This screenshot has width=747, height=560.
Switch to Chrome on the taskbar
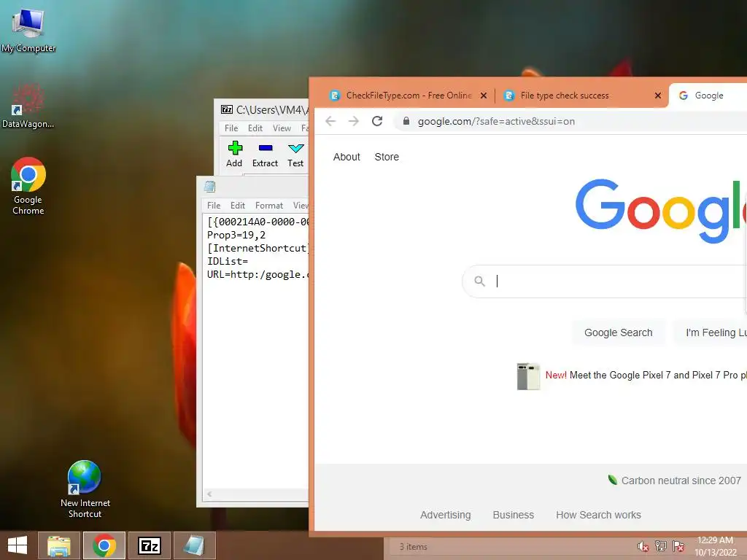click(104, 545)
